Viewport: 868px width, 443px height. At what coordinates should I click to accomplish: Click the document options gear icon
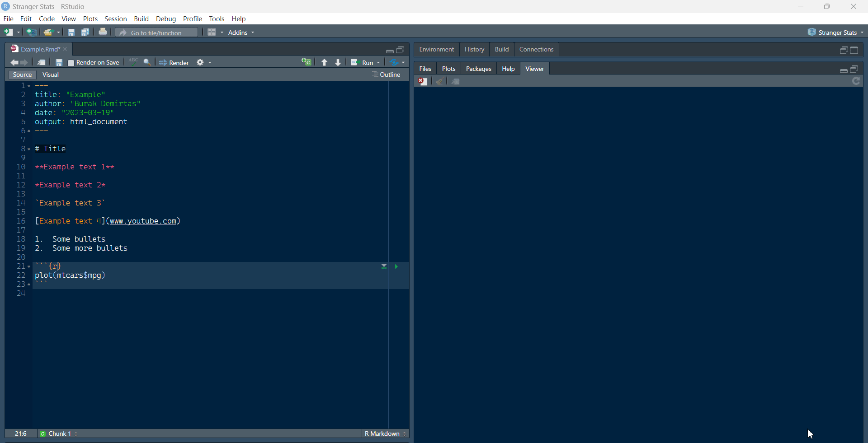click(200, 62)
